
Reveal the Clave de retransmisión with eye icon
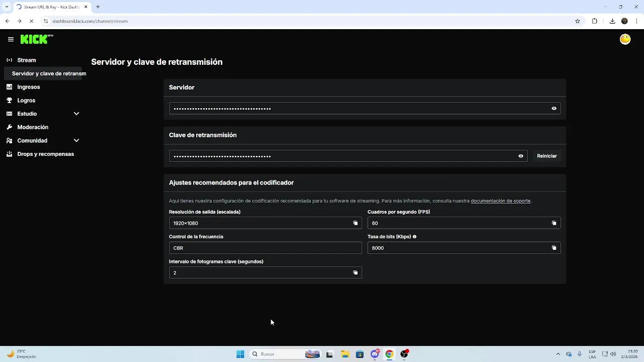[x=521, y=156]
